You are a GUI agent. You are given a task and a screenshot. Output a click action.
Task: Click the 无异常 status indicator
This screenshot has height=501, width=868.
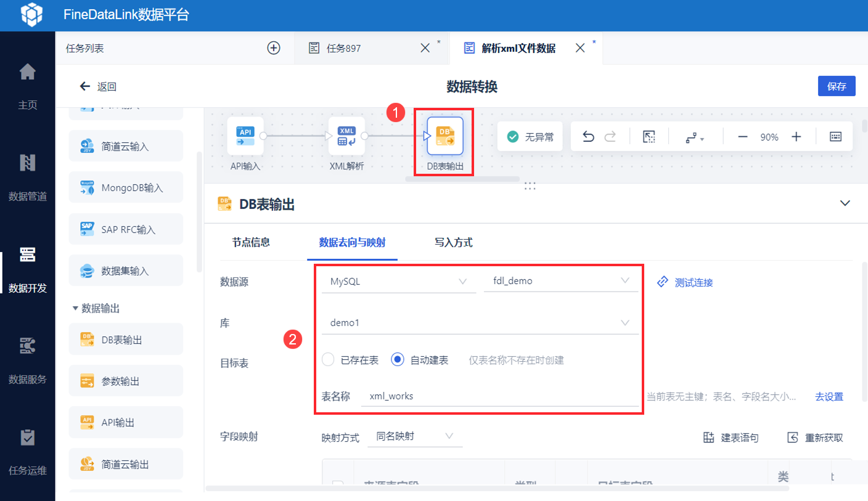[530, 137]
